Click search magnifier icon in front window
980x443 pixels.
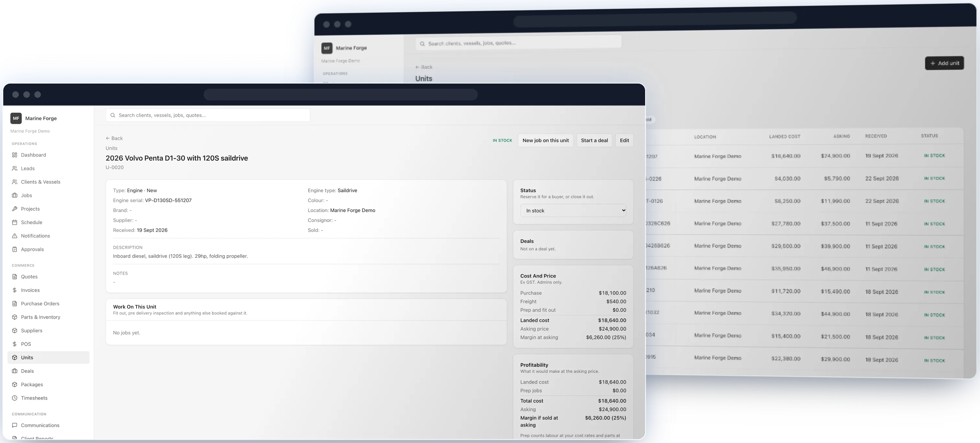(112, 115)
